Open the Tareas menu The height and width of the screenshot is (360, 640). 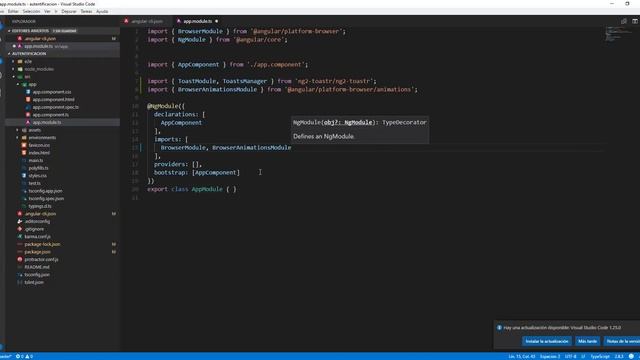point(86,11)
